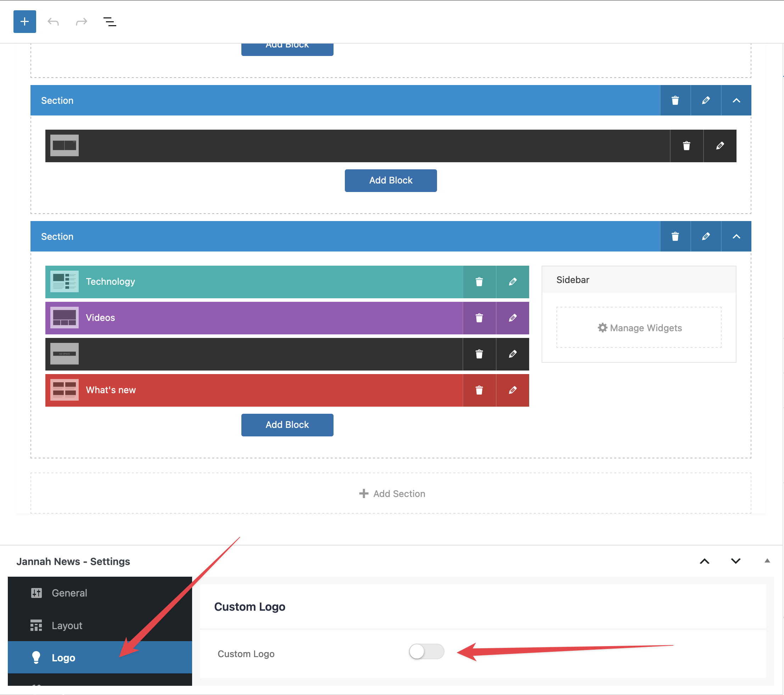Screen dimensions: 784x695
Task: Delete the first Section with trash icon
Action: pos(675,101)
